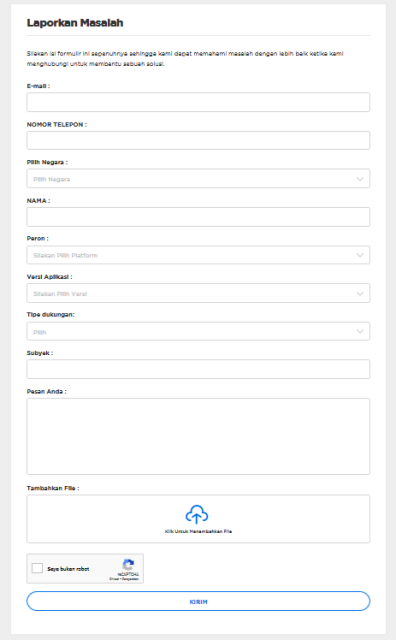The image size is (396, 640).
Task: Click the cloud upload icon
Action: coord(197,514)
